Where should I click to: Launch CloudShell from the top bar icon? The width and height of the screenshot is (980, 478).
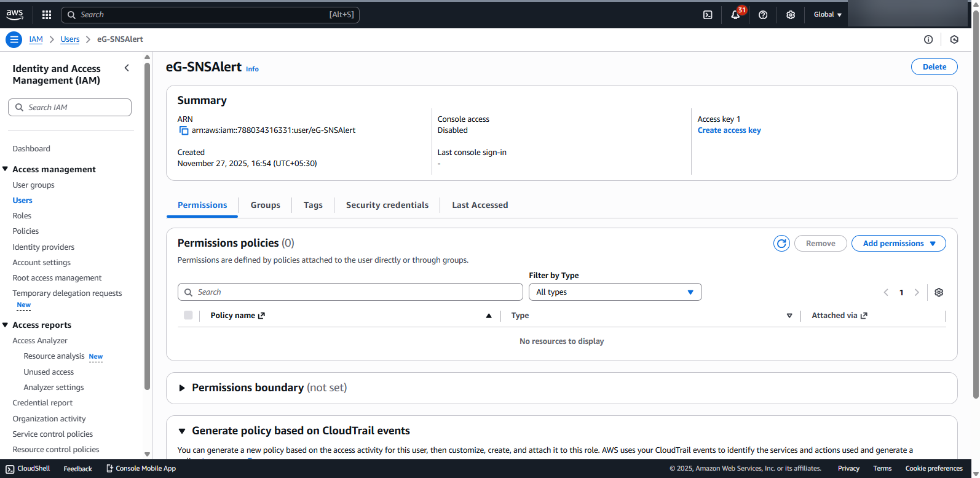point(708,15)
